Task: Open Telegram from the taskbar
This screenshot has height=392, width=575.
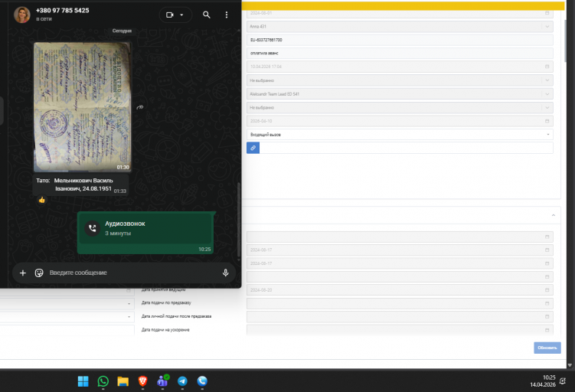Action: coord(182,381)
